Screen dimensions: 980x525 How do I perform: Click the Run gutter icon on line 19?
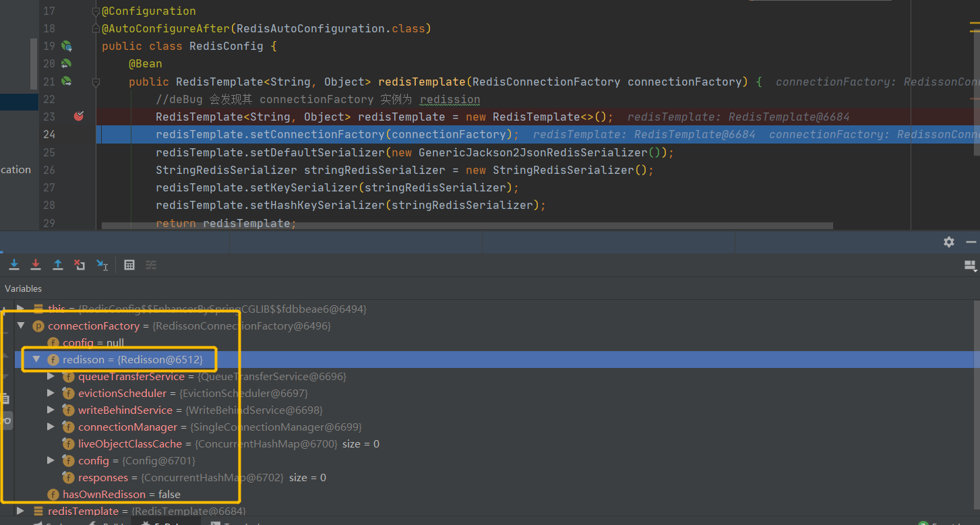(65, 45)
